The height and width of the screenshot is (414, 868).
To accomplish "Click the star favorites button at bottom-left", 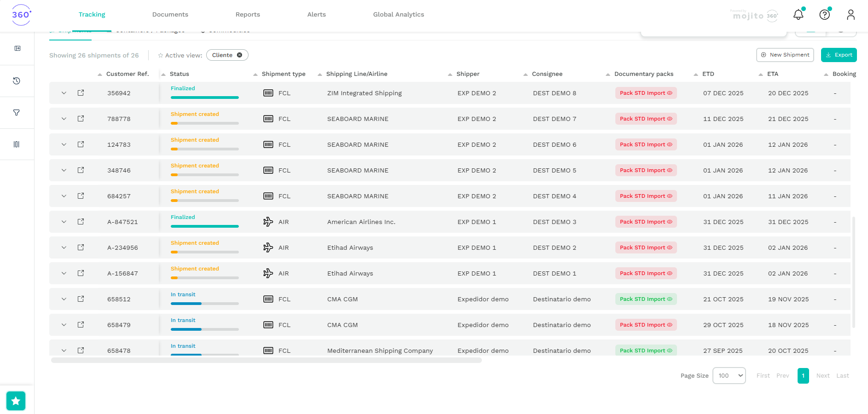I will 16,401.
